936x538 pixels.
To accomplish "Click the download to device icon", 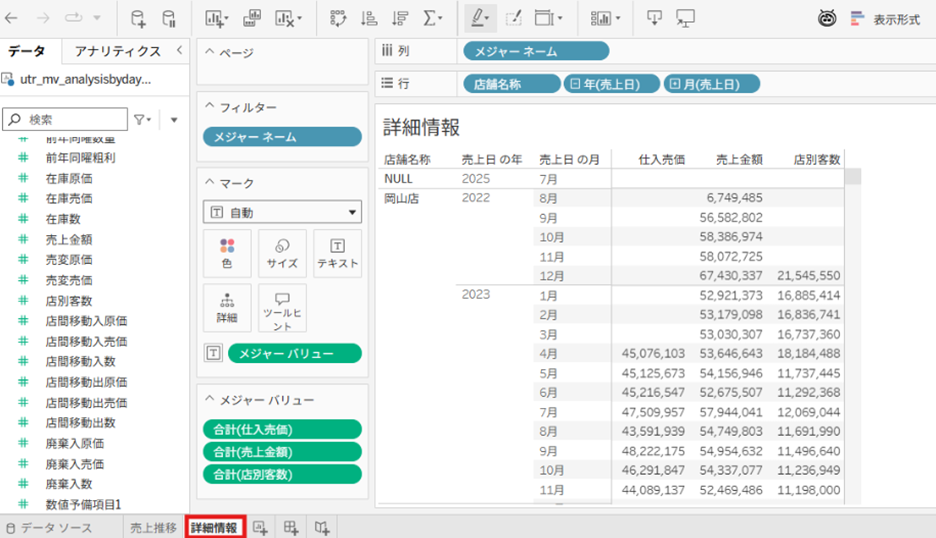I will tap(654, 19).
